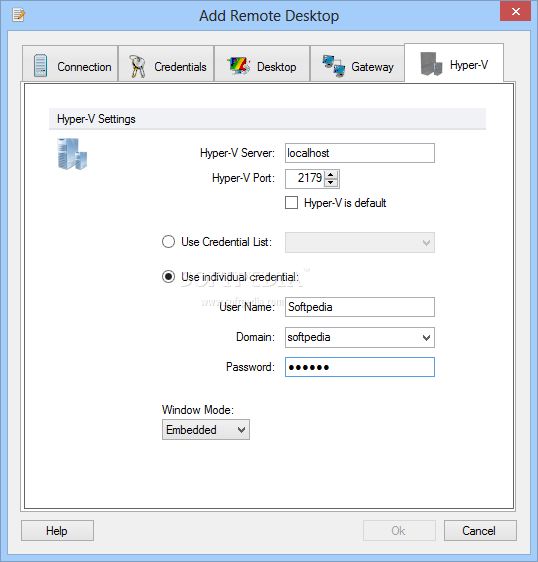This screenshot has height=562, width=538.
Task: Select the Gateway tab
Action: point(357,63)
